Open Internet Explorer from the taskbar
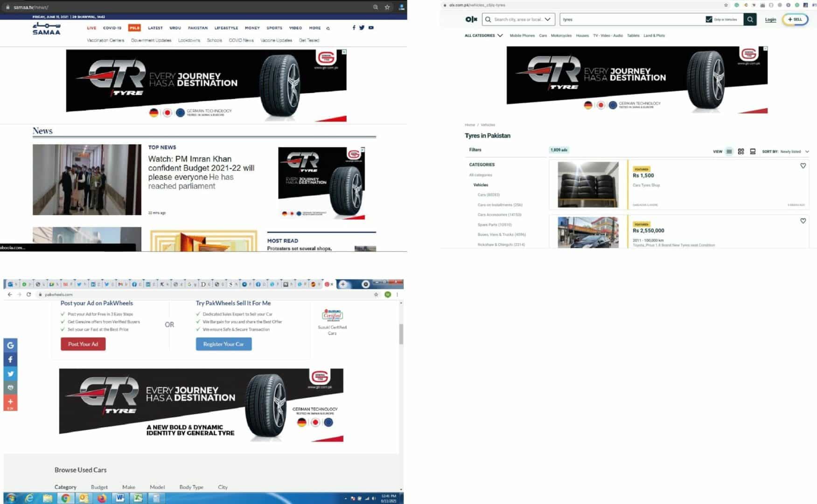817x504 pixels. pyautogui.click(x=29, y=498)
